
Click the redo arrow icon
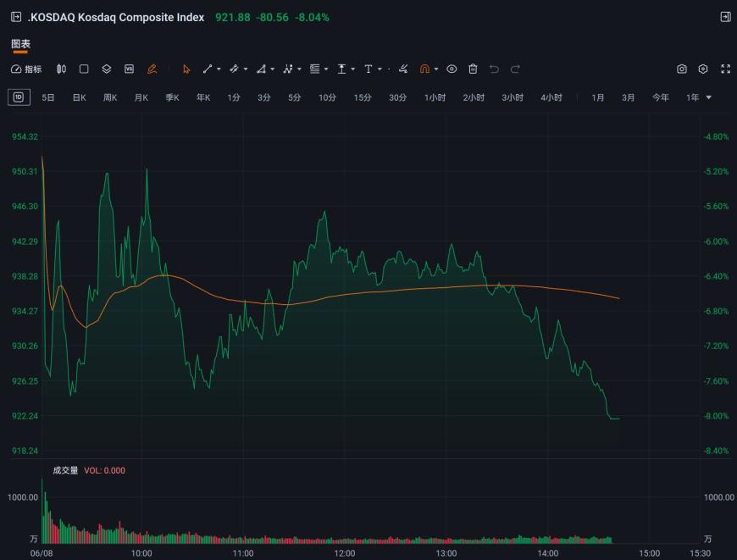tap(515, 69)
